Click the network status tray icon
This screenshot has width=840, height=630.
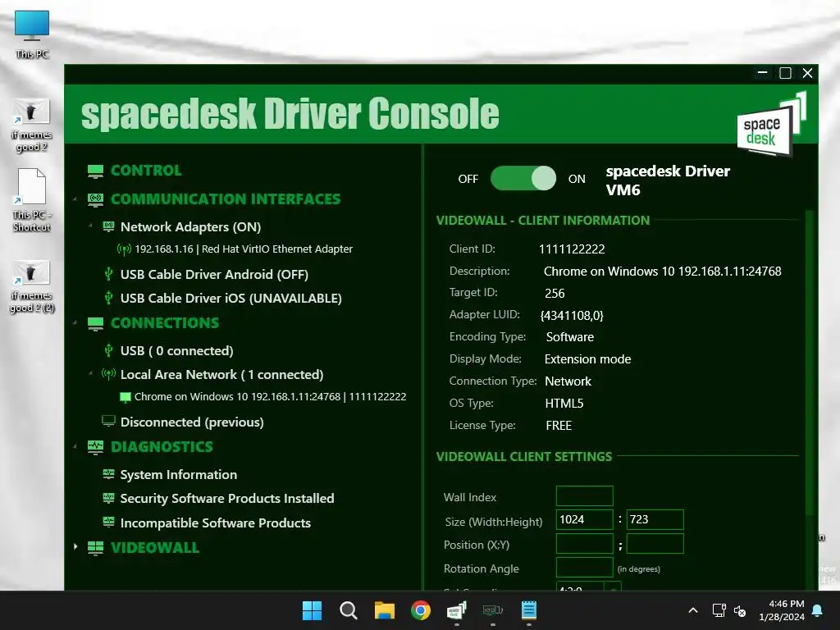point(719,610)
